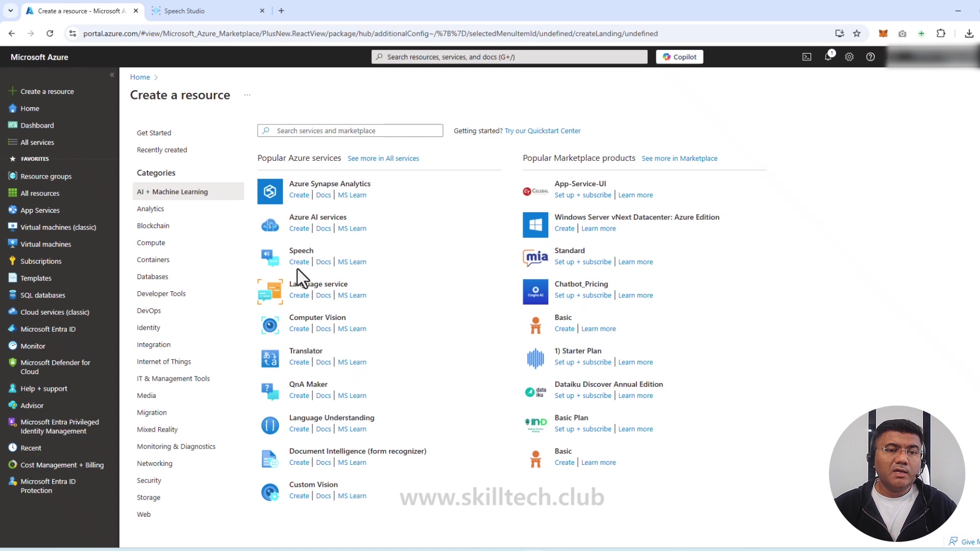Open the portal settings gear
This screenshot has height=551, width=980.
(x=849, y=57)
